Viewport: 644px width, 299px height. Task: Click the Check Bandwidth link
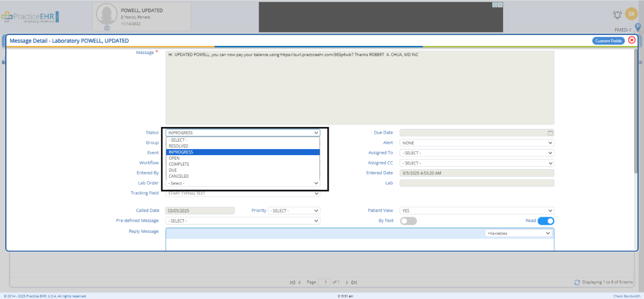[x=627, y=296]
